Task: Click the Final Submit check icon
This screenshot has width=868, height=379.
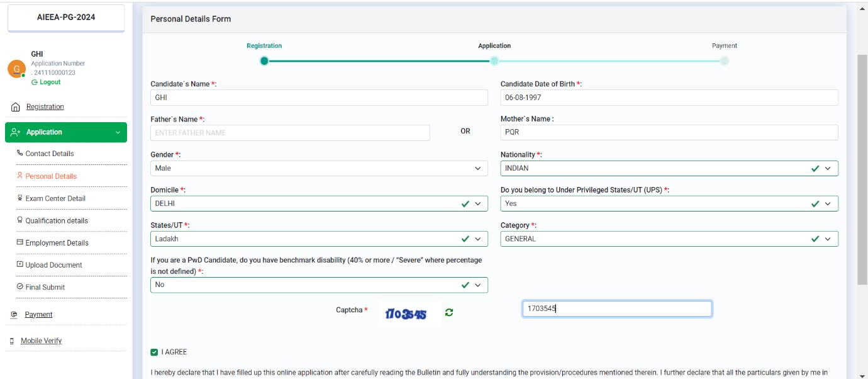Action: pos(20,287)
